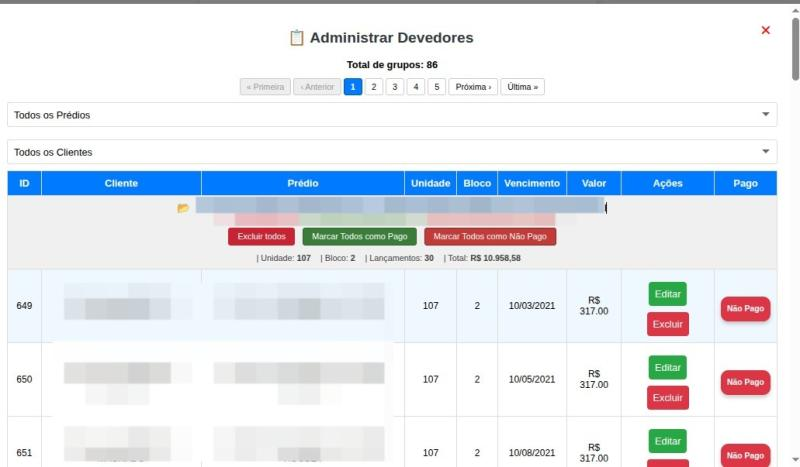
Task: Click the scrollbar up arrow
Action: coord(795,11)
